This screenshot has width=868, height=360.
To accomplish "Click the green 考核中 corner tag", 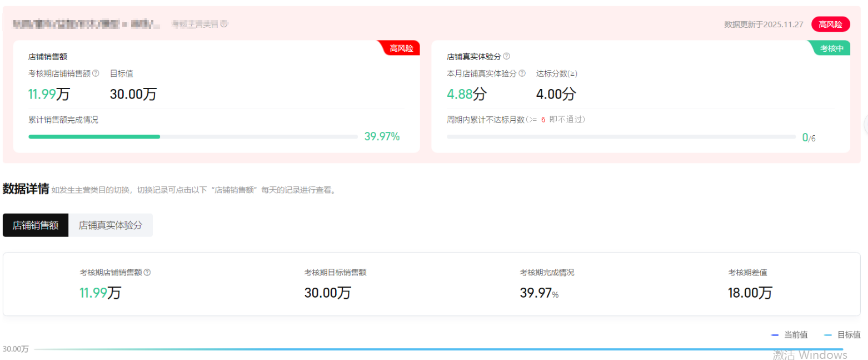I will tap(831, 48).
